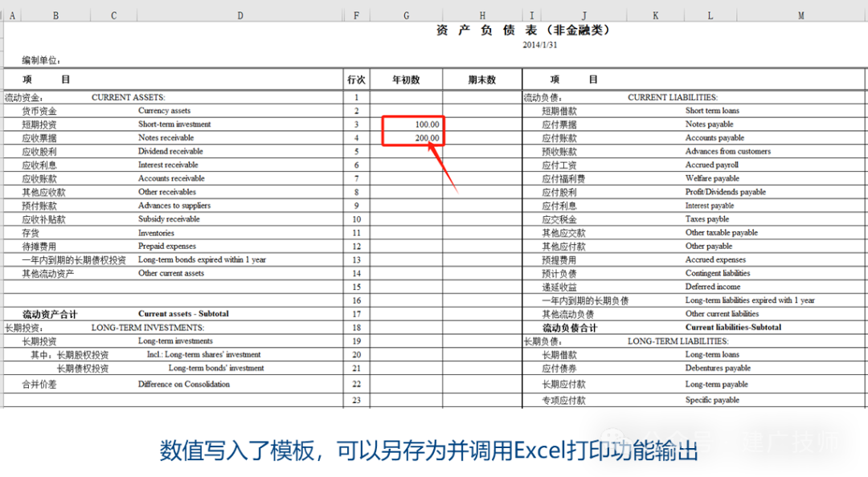Click the Profit/Dividends payable cell
868x477 pixels.
click(726, 192)
